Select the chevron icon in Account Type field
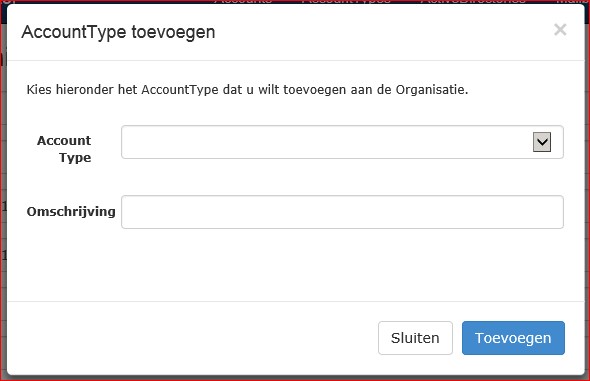This screenshot has width=590, height=381. [542, 142]
